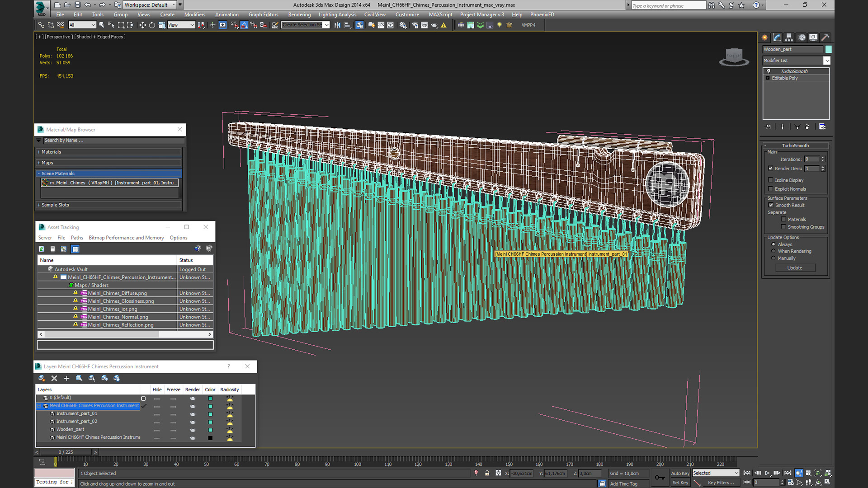Click the TurboSmooth Update button
This screenshot has width=868, height=488.
point(795,268)
